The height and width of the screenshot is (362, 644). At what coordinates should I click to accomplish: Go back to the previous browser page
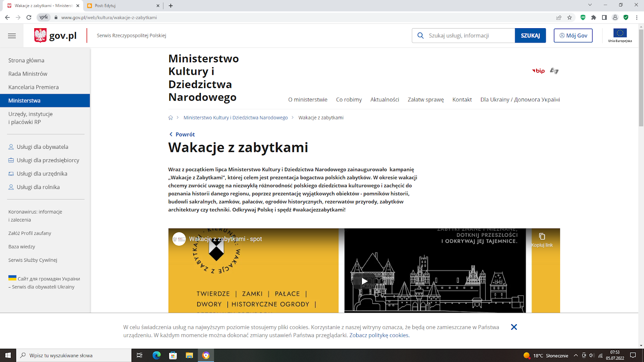coord(7,17)
